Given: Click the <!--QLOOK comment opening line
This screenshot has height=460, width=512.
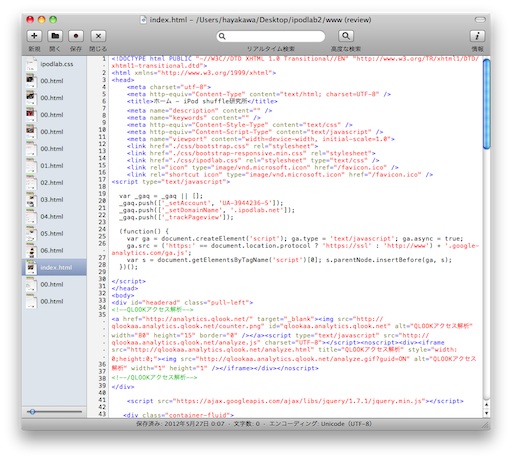Looking at the screenshot, I should click(x=152, y=310).
